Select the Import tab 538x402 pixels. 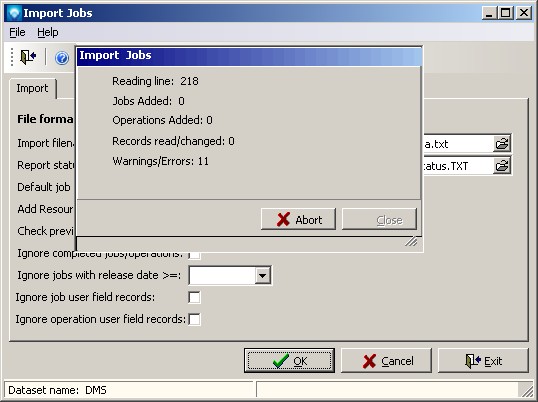(x=33, y=88)
